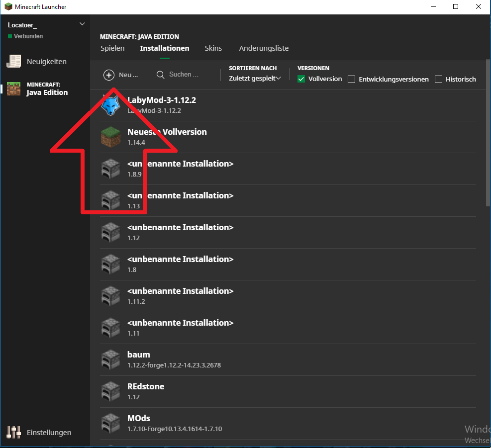This screenshot has width=491, height=448.
Task: Click the Minecraft Launcher title bar icon
Action: click(8, 6)
